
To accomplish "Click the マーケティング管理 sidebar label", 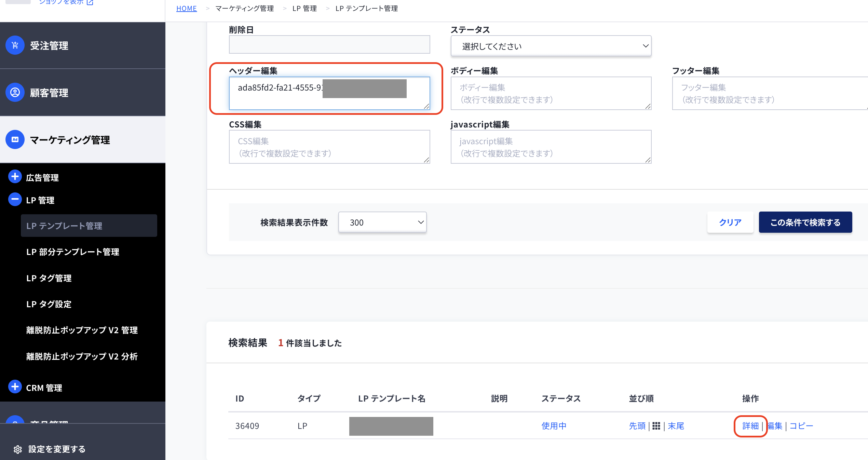I will point(70,140).
